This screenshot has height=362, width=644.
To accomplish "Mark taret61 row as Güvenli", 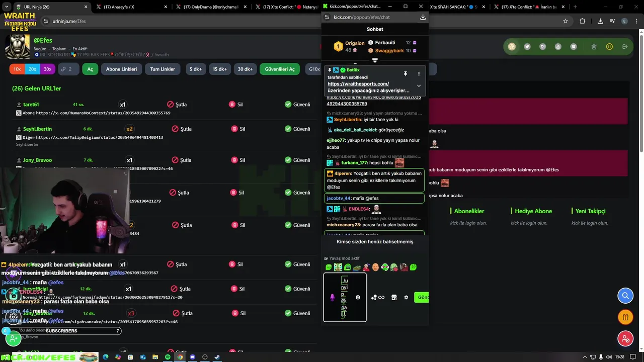I will (297, 104).
